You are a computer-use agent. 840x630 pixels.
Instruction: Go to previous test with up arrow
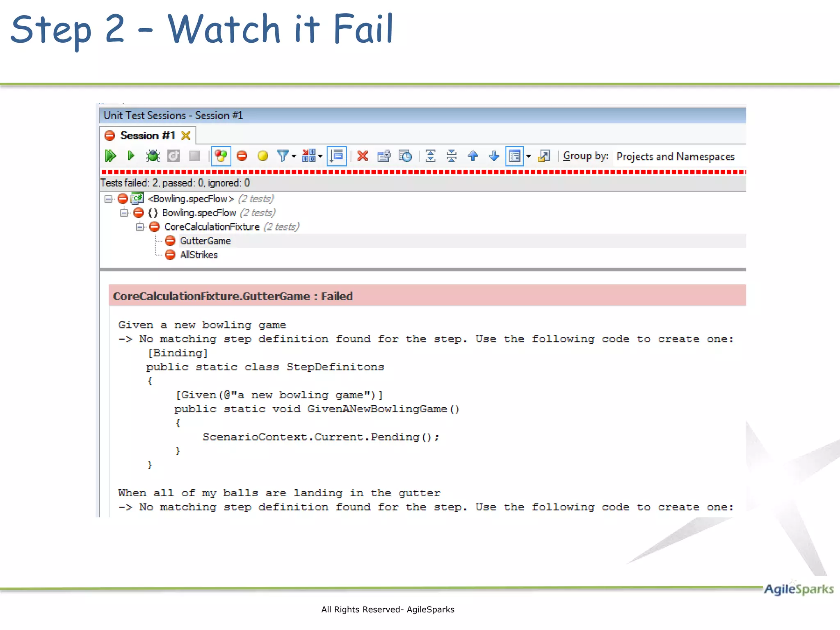(473, 156)
